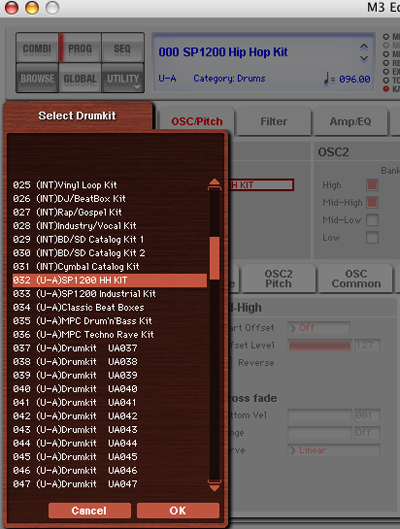This screenshot has width=400, height=529.
Task: Click drumkit list scroll up arrow
Action: [215, 184]
